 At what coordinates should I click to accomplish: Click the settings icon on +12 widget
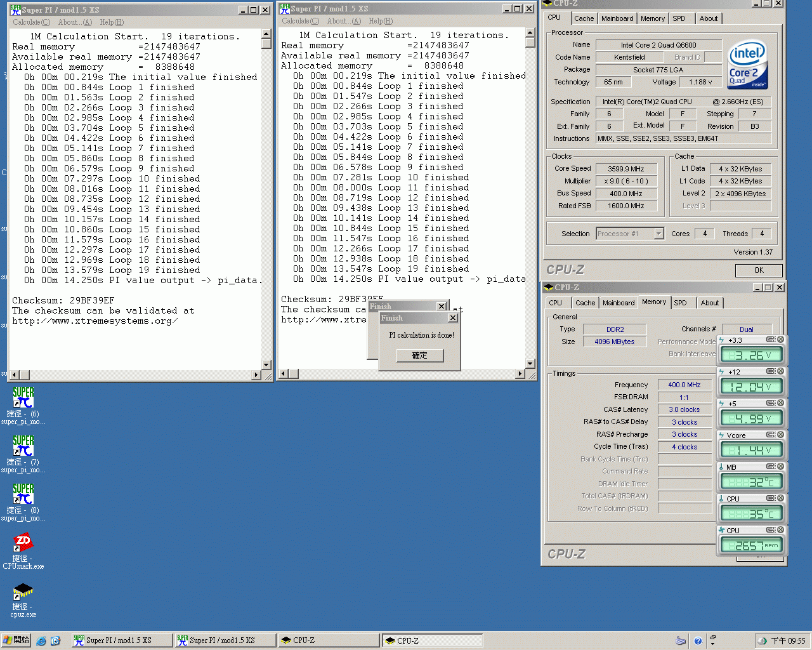click(x=771, y=371)
